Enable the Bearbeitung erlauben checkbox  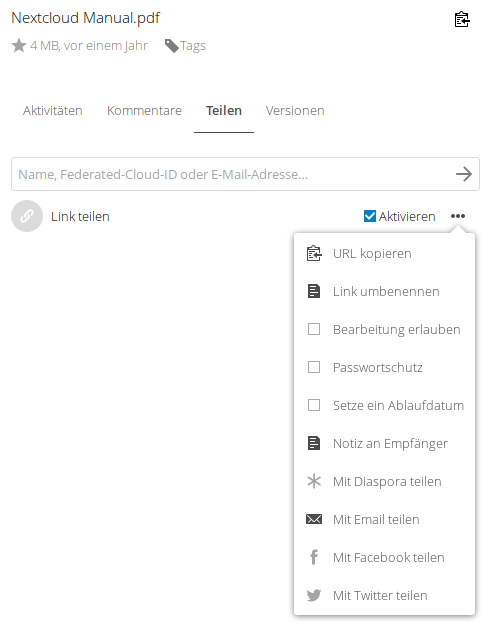coord(314,329)
